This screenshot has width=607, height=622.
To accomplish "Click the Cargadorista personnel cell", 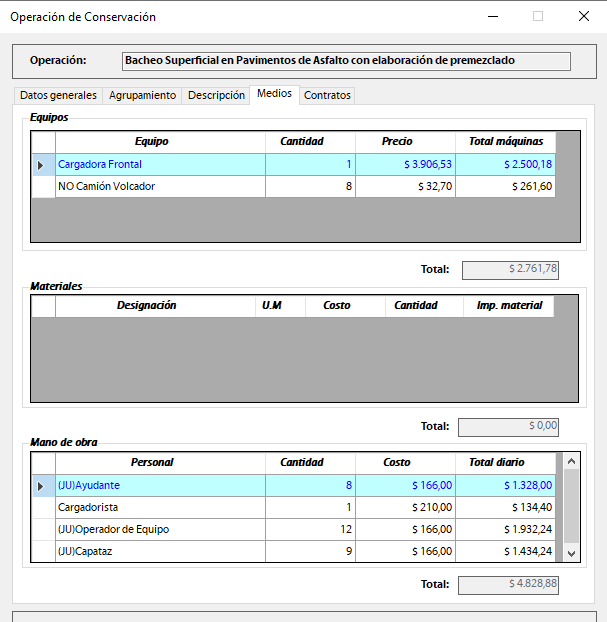I will tap(160, 507).
